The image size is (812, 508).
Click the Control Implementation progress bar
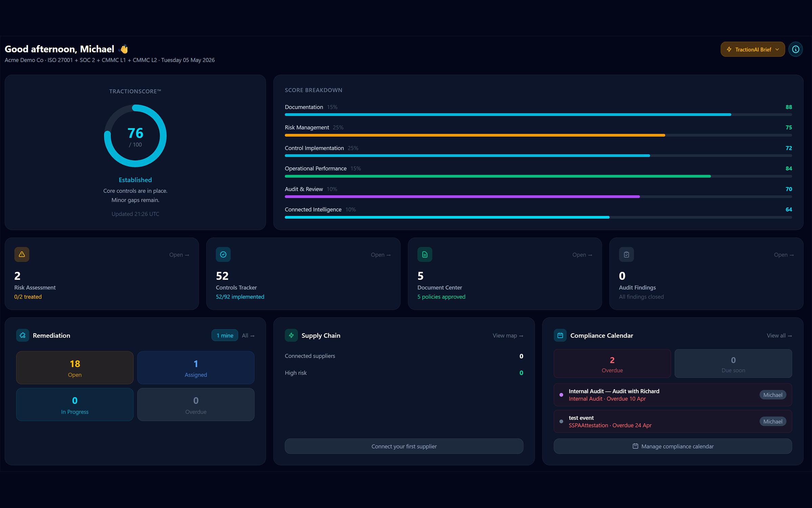click(x=538, y=156)
